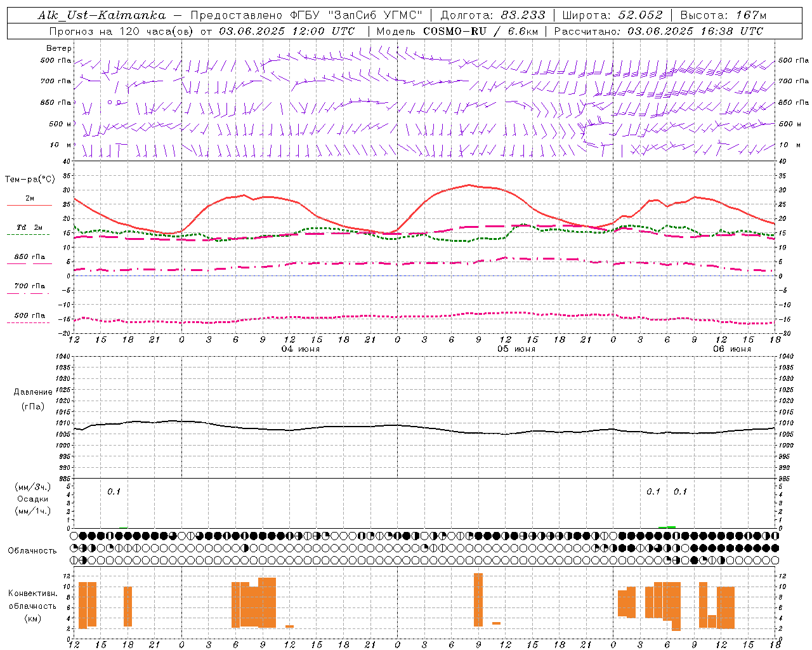Click the Конвективн. облачность panel label

(32, 599)
